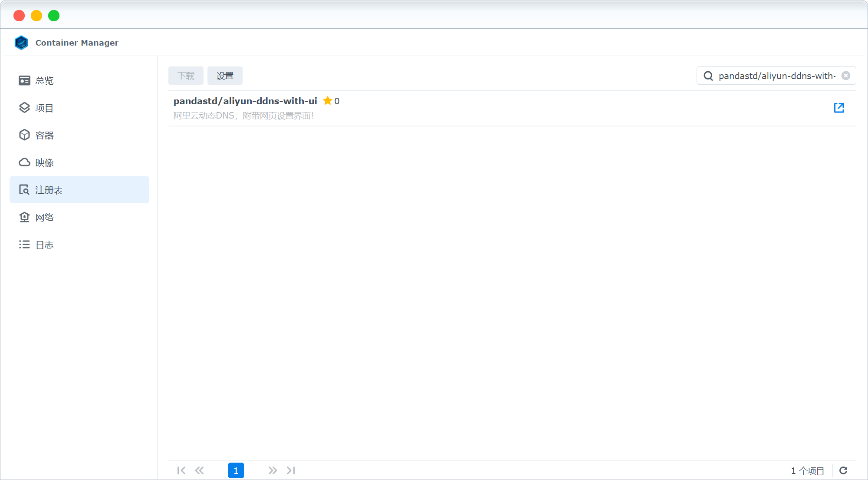
Task: Go to next results page
Action: [x=272, y=470]
